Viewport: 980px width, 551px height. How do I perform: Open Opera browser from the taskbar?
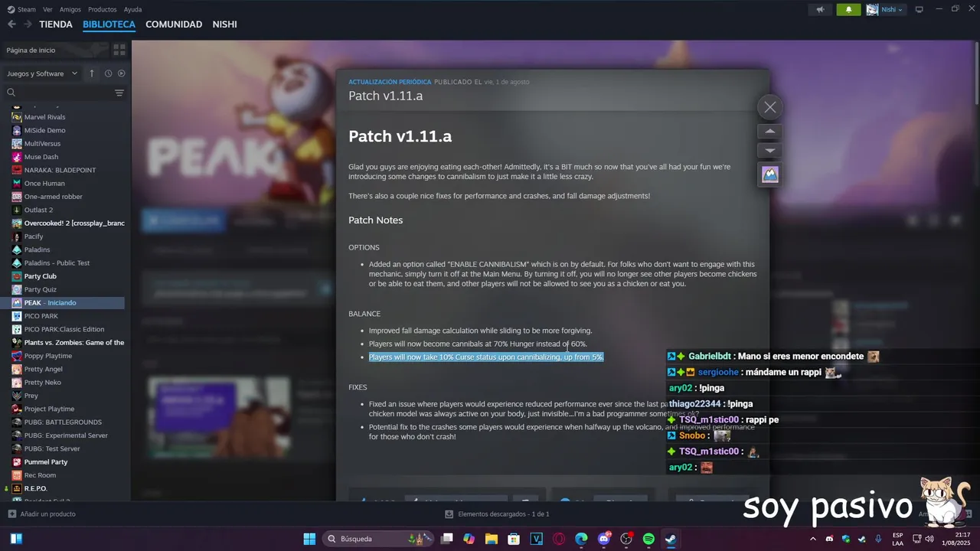(x=559, y=539)
